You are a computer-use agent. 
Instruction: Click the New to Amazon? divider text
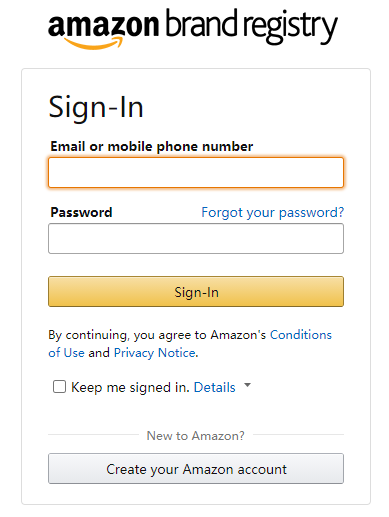(196, 436)
